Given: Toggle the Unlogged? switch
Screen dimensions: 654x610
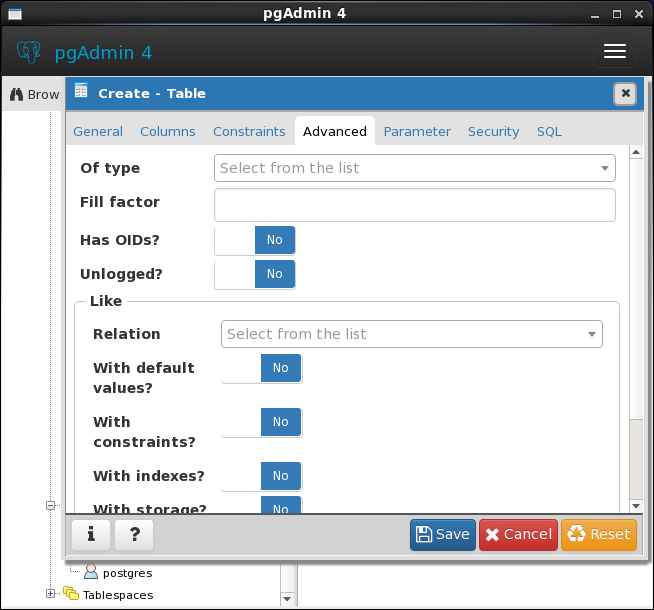Looking at the screenshot, I should pos(255,274).
